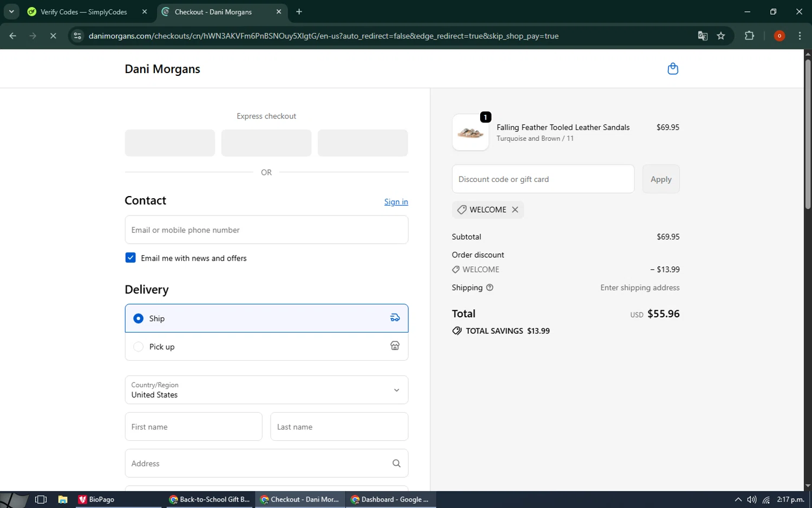Switch to Back-to-School Gift taskbar window
Image resolution: width=812 pixels, height=508 pixels.
point(209,499)
